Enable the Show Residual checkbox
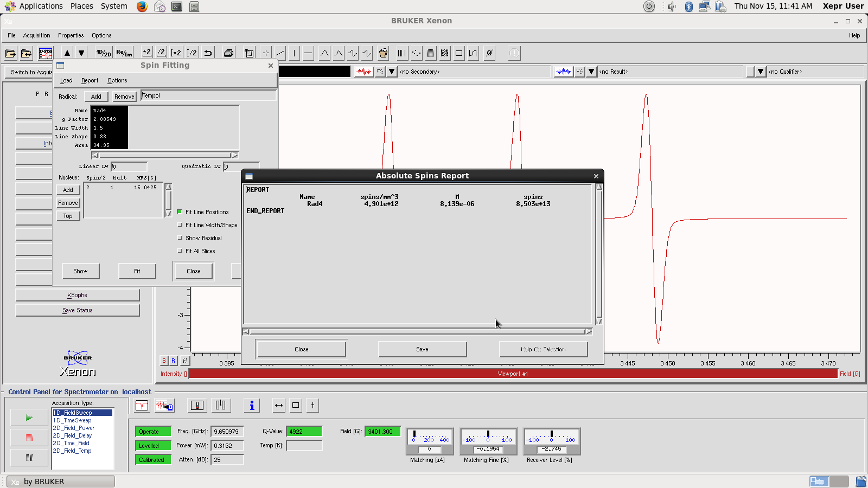This screenshot has width=868, height=488. tap(180, 238)
